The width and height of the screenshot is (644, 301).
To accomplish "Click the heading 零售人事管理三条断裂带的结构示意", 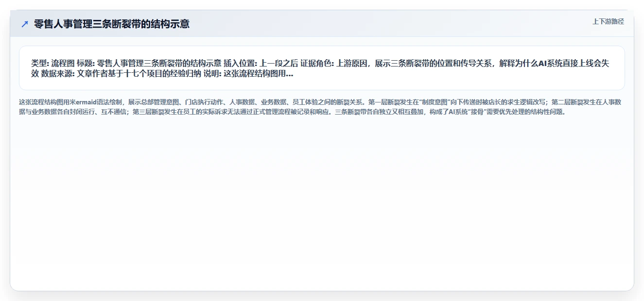I will 111,24.
